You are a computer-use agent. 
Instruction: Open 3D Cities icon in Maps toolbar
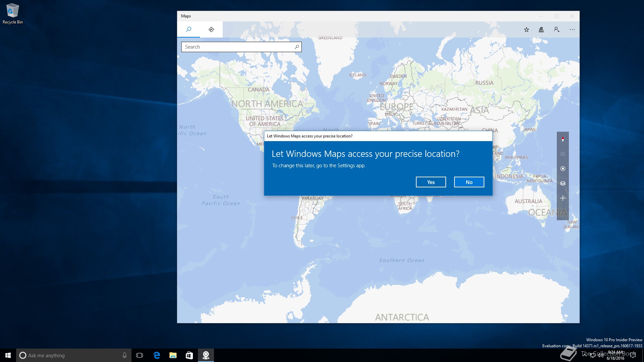(x=541, y=29)
